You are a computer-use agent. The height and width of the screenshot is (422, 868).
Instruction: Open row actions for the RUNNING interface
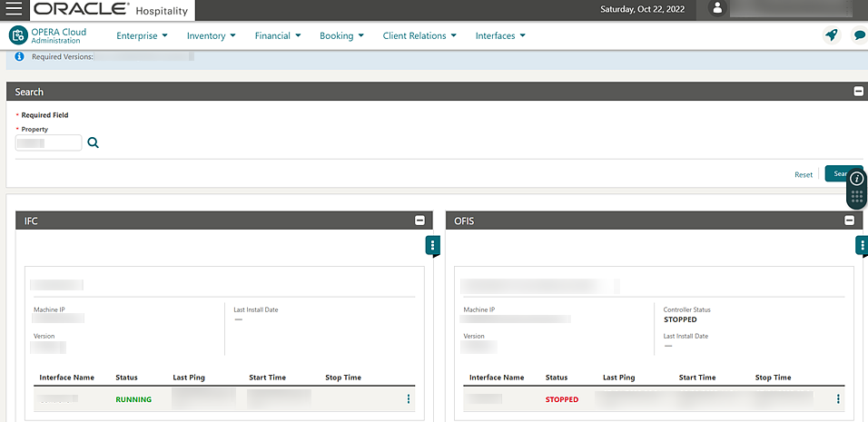tap(409, 398)
